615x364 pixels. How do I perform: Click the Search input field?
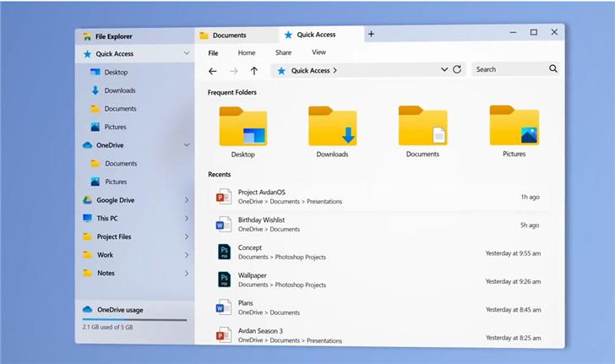pyautogui.click(x=510, y=69)
